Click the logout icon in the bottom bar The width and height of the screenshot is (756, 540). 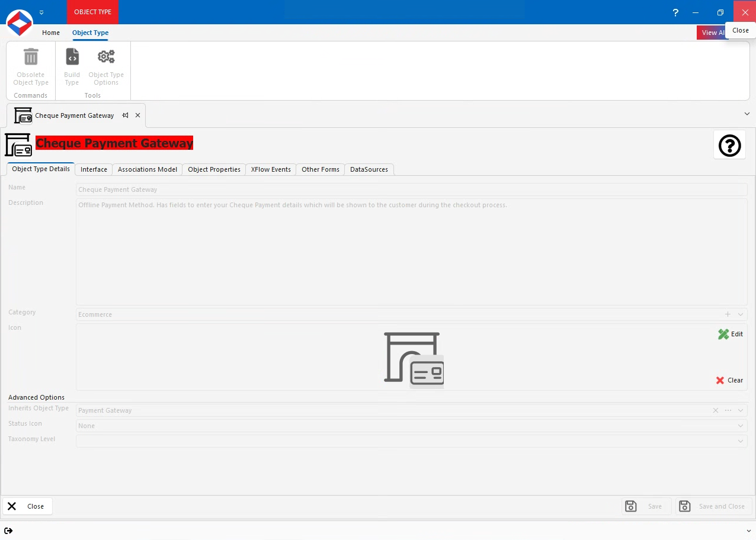(x=9, y=531)
